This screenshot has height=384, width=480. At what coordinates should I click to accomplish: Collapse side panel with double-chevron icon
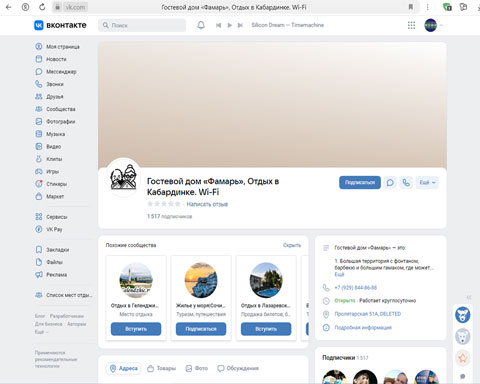469,297
